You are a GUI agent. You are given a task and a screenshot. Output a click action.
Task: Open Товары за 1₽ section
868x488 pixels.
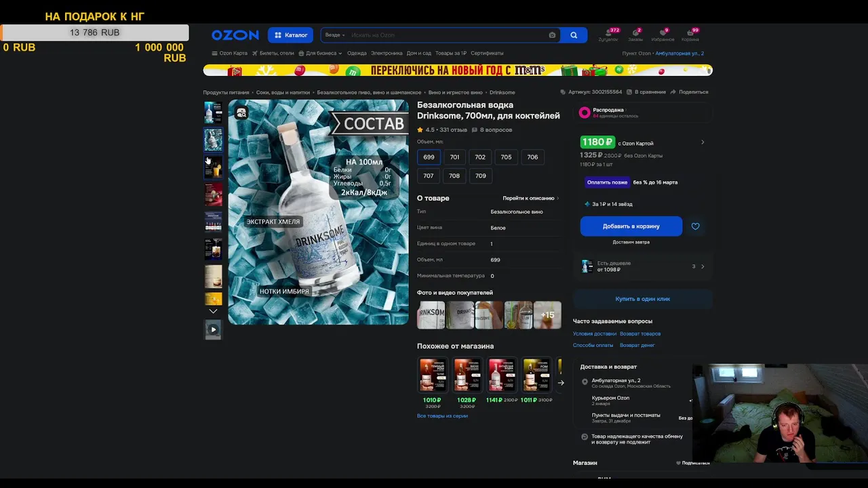(x=451, y=53)
